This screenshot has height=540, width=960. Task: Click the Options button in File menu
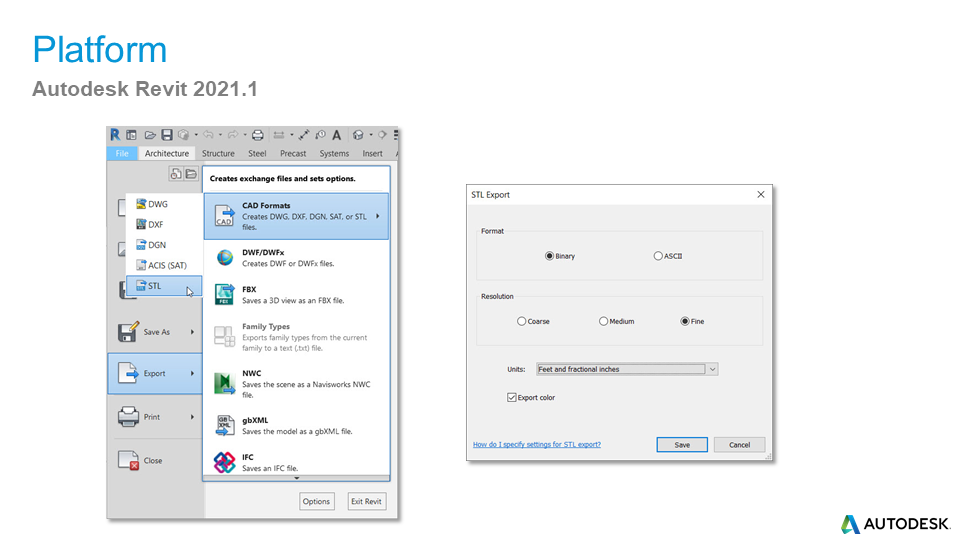coord(317,501)
